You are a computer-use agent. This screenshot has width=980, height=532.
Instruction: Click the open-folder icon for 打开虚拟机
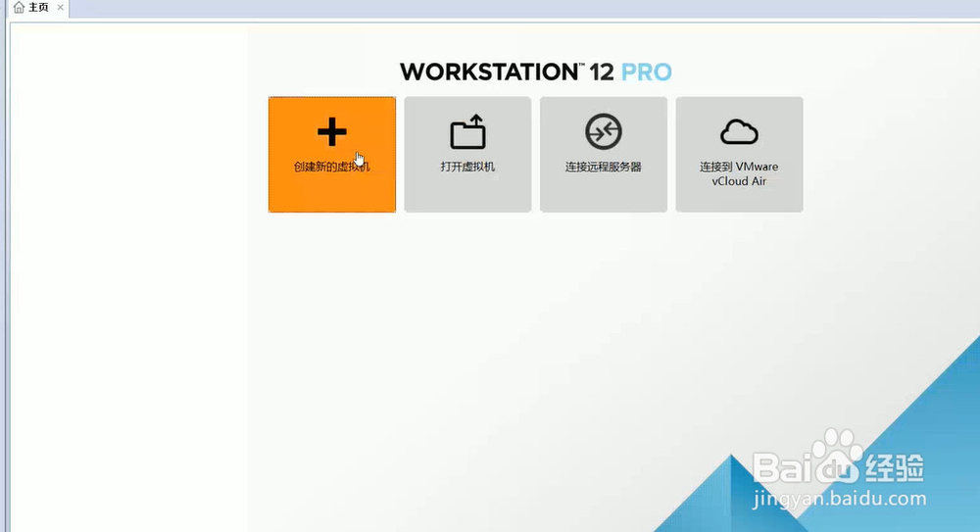(x=467, y=131)
